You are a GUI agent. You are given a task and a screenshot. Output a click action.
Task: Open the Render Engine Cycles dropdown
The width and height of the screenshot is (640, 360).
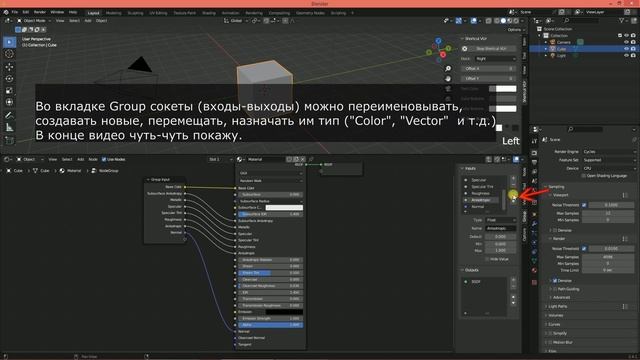tap(609, 152)
